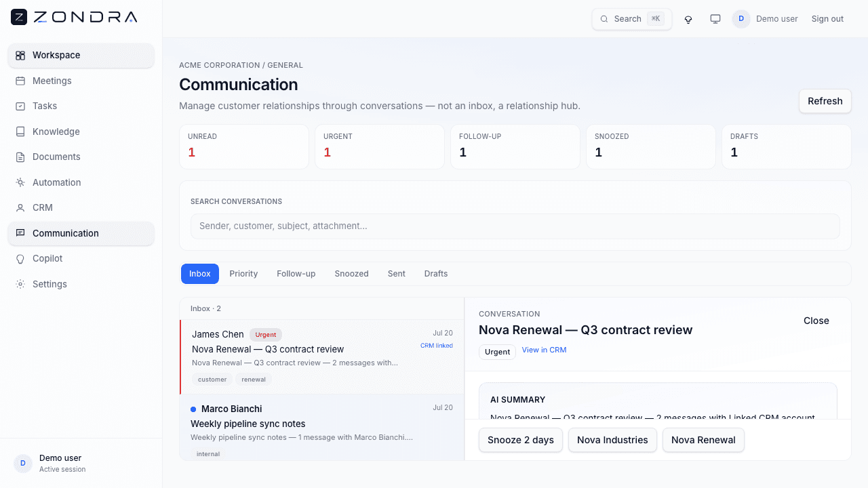Switch to the Priority tab
This screenshot has width=868, height=488.
(x=243, y=274)
